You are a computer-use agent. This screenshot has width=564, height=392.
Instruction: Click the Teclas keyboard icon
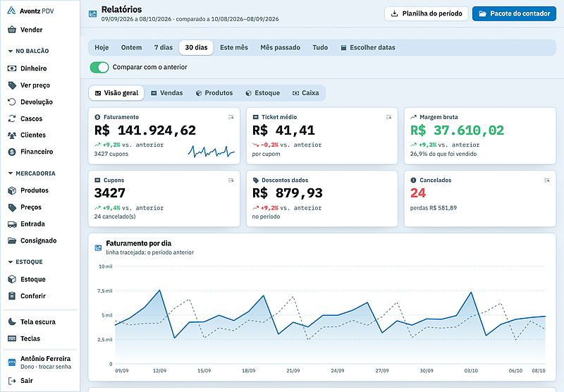tap(12, 338)
